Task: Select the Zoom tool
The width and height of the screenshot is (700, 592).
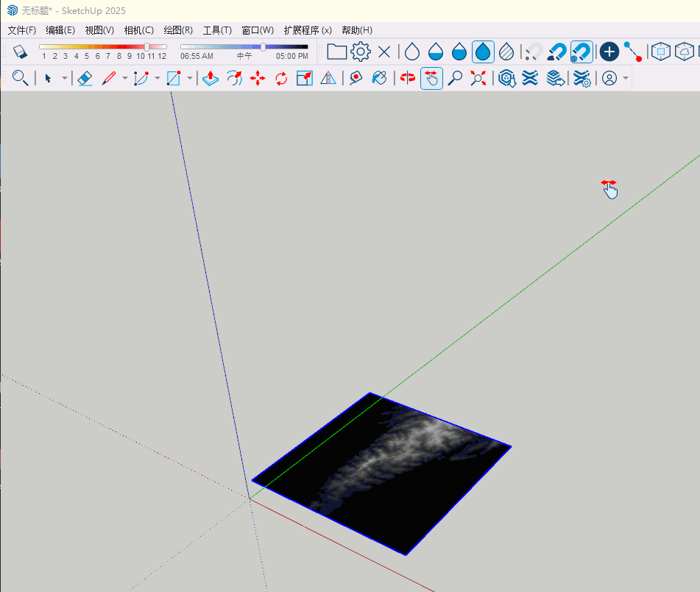Action: [455, 78]
